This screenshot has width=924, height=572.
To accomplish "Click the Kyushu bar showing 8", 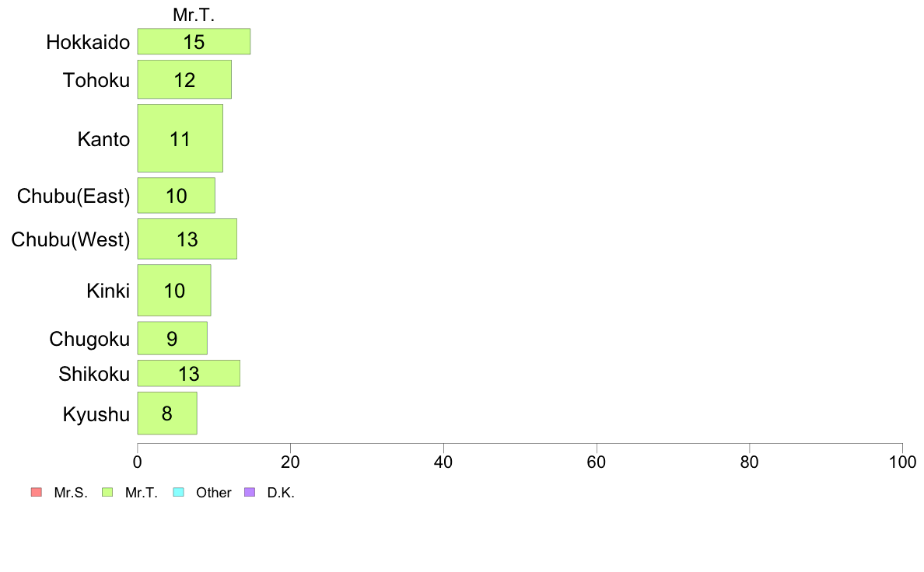I will click(x=167, y=413).
